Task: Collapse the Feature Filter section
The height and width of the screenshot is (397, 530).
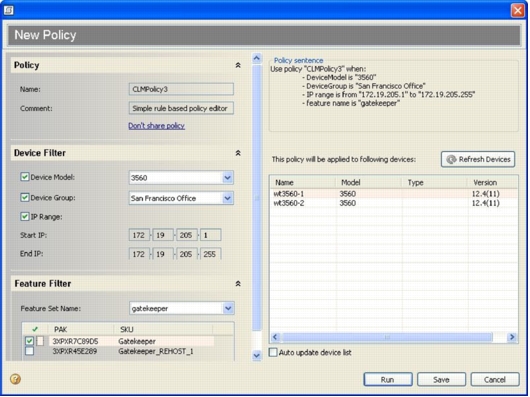Action: click(x=238, y=284)
